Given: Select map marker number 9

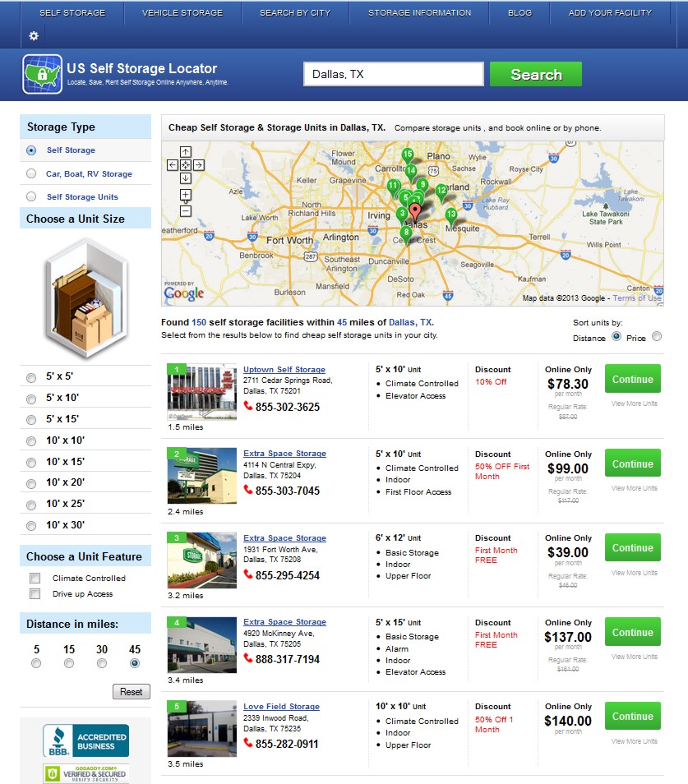Looking at the screenshot, I should 422,186.
